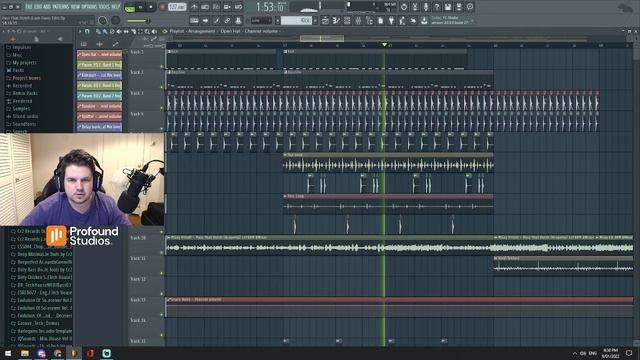Click the one-click audio recording microphone icon
This screenshot has height=360, width=640.
click(426, 7)
